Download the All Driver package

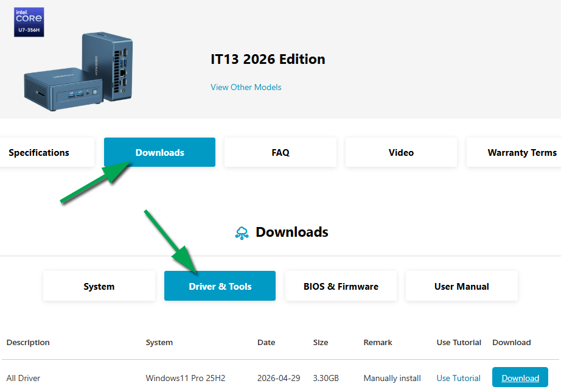[520, 377]
